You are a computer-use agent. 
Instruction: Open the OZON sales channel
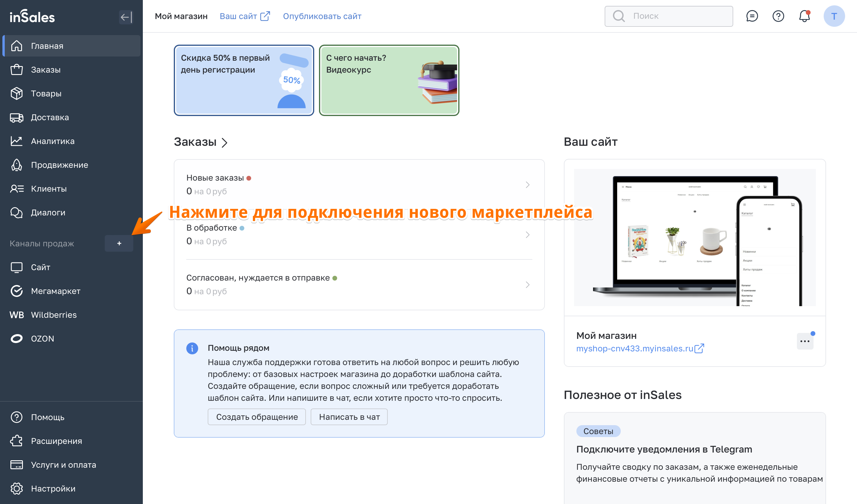pos(43,338)
